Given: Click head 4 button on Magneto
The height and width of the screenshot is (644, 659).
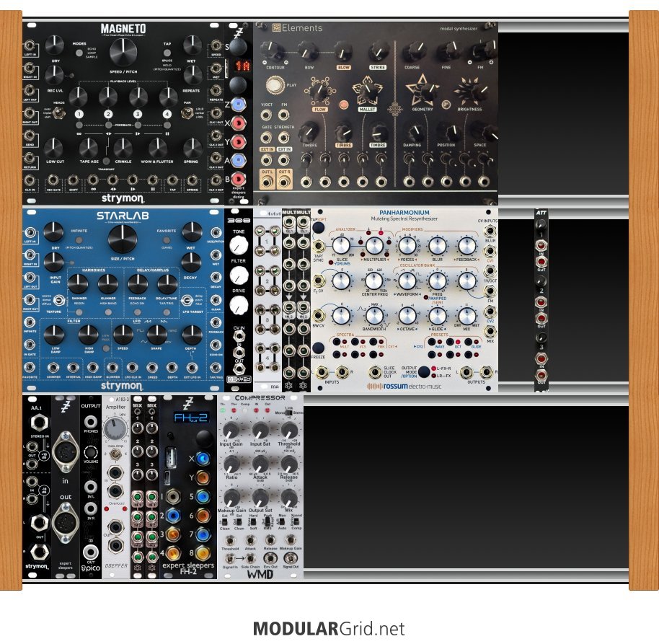Looking at the screenshot, I should 167,114.
